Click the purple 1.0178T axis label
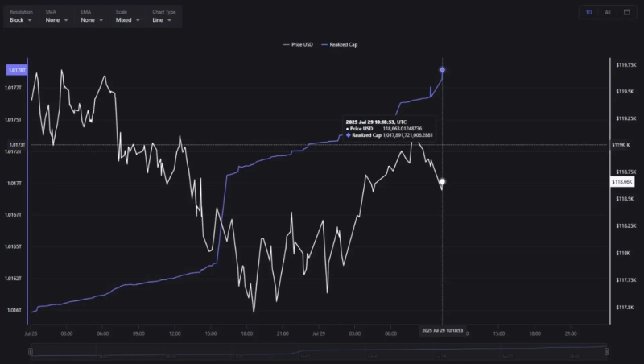The image size is (644, 364). pyautogui.click(x=15, y=70)
